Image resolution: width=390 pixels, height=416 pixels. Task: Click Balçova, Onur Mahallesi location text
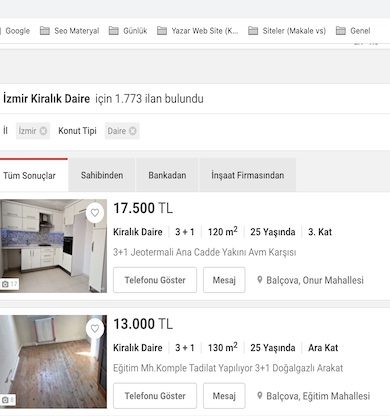[315, 280]
